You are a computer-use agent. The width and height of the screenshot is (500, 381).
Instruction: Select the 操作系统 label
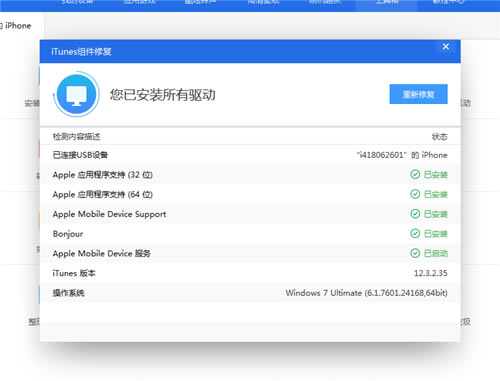tap(68, 293)
